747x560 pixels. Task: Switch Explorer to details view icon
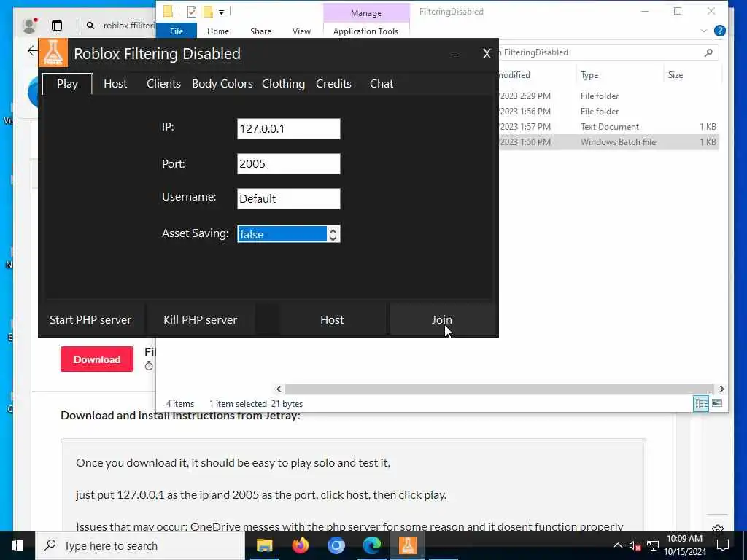(x=701, y=403)
